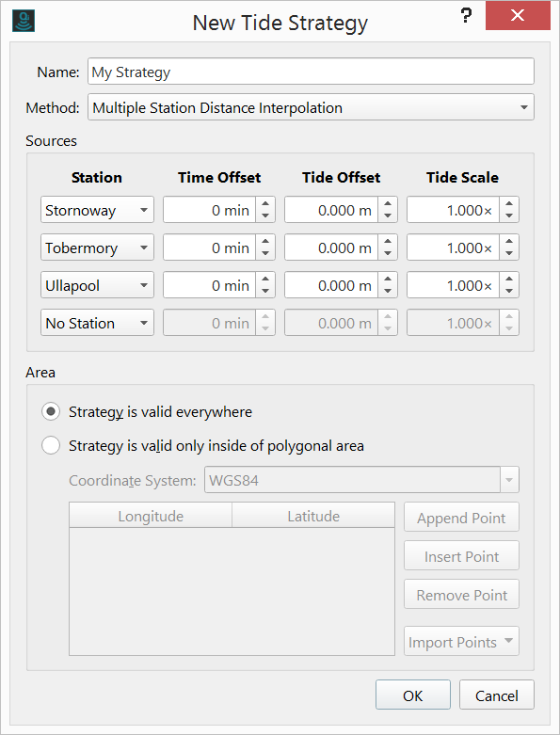
Task: Choose 'valid only inside of polygonal area' option
Action: coord(51,445)
